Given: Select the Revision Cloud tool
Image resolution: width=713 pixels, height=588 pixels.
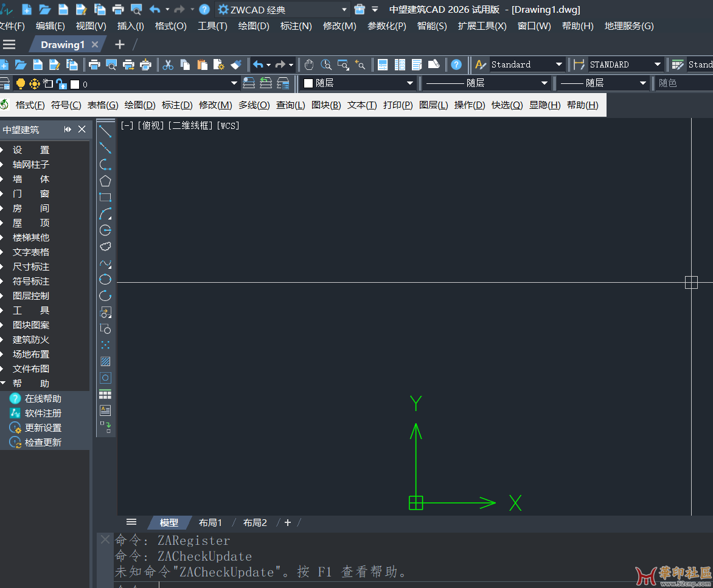Looking at the screenshot, I should point(105,246).
